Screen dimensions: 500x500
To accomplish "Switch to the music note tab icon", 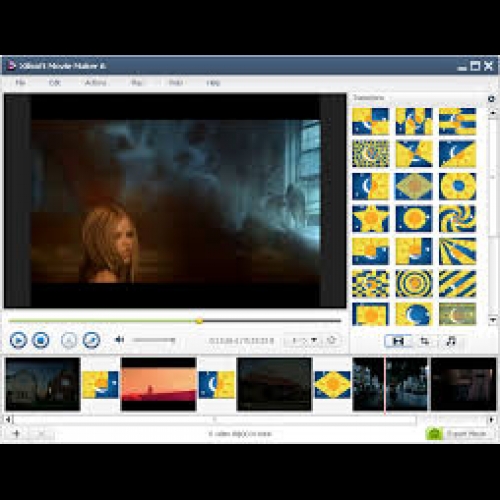I will click(451, 341).
